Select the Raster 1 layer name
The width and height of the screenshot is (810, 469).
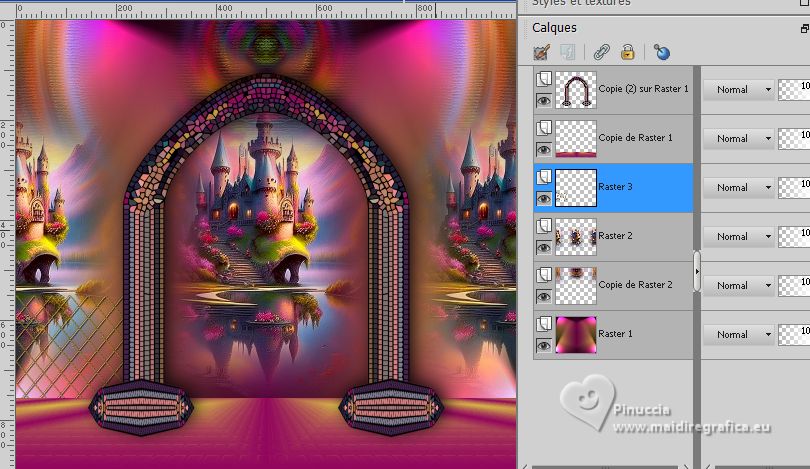click(615, 334)
